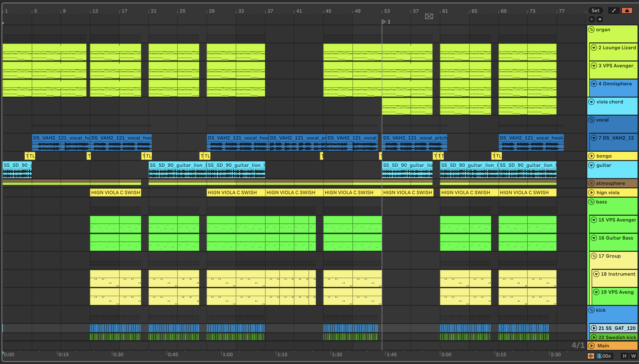Click the 0:30 time ruler mark
Screen dimensions: 639x364
118,354
